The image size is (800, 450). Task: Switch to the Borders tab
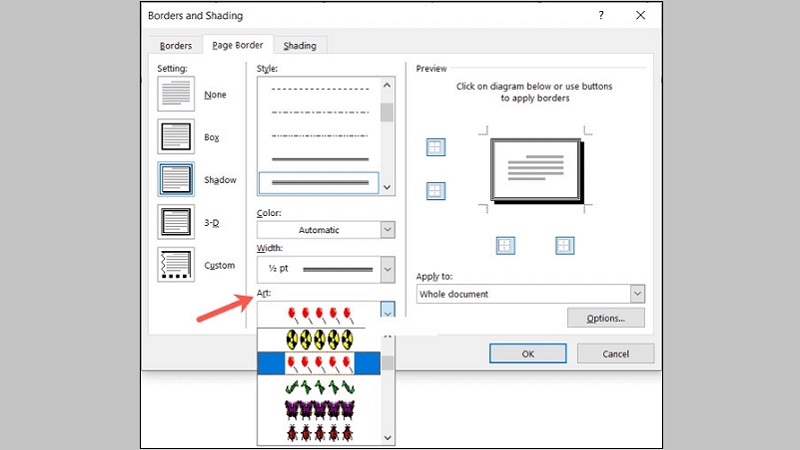coord(175,45)
